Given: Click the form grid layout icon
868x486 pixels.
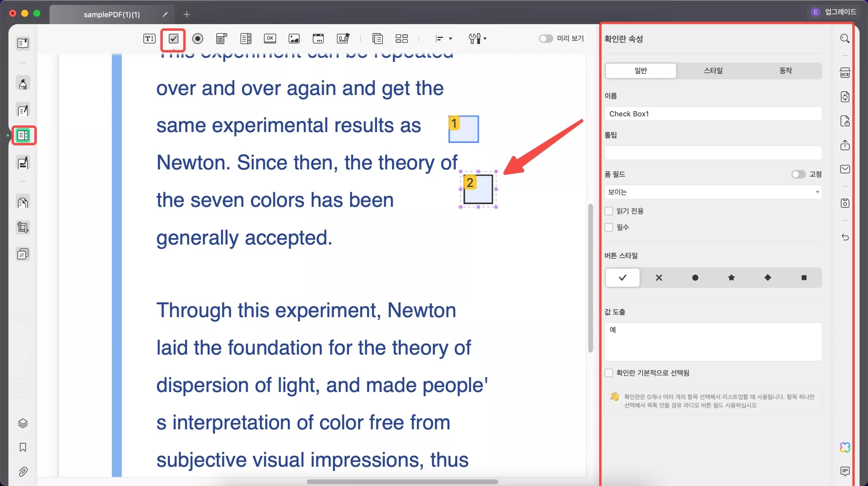Looking at the screenshot, I should (x=401, y=39).
